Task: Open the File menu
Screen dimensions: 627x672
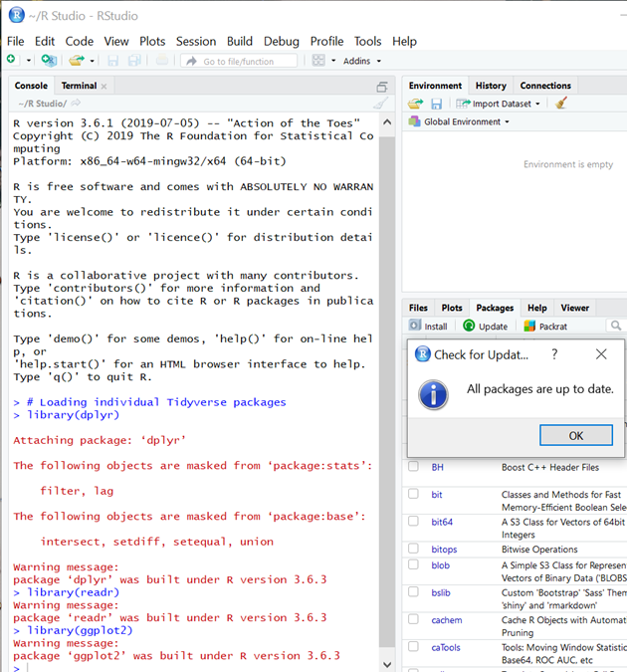Action: click(x=16, y=41)
